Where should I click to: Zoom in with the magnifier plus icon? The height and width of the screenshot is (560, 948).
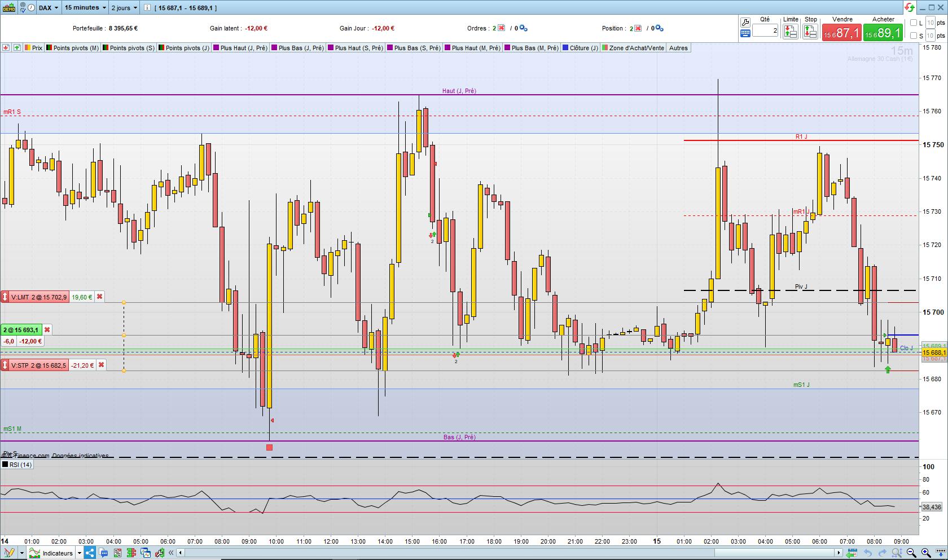point(926,553)
